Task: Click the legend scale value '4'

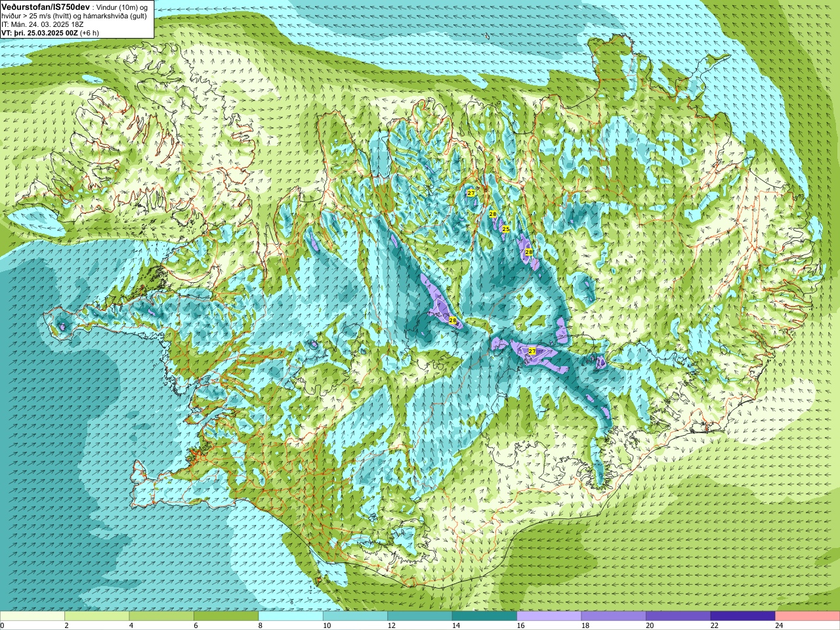Action: pos(131,625)
